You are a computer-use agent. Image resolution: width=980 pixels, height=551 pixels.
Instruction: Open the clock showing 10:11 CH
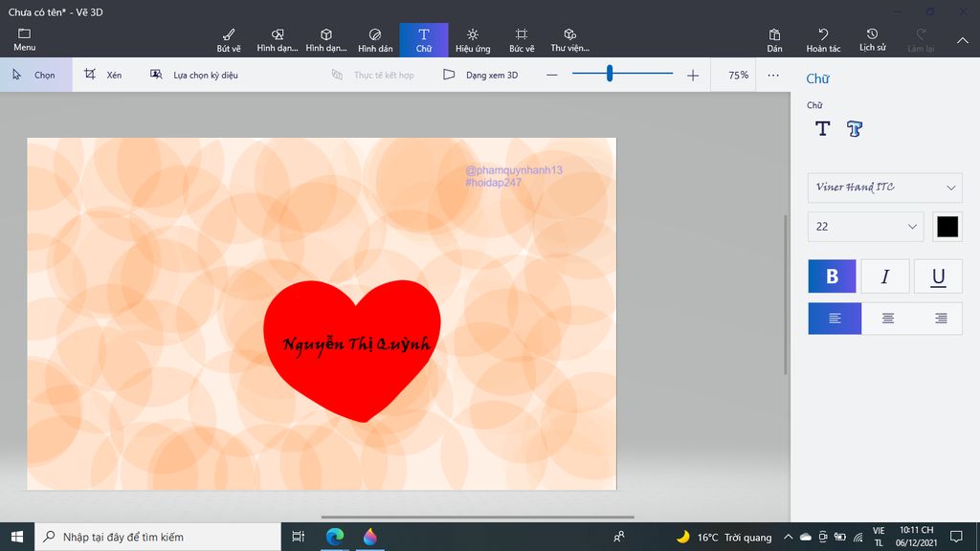click(x=916, y=537)
